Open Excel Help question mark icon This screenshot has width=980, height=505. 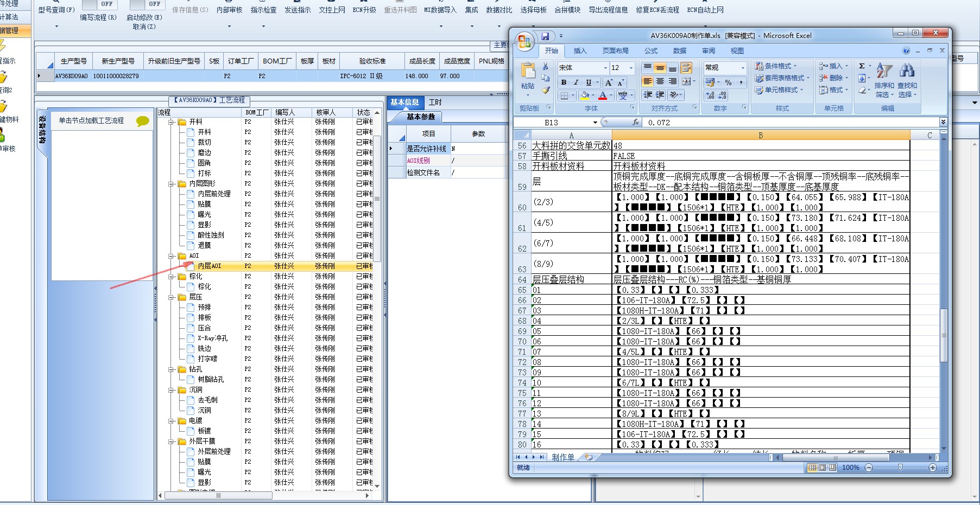(906, 50)
